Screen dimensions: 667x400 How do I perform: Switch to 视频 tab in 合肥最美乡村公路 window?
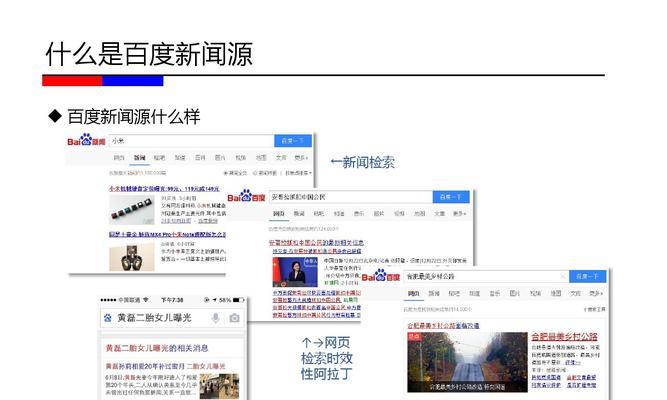(x=535, y=293)
